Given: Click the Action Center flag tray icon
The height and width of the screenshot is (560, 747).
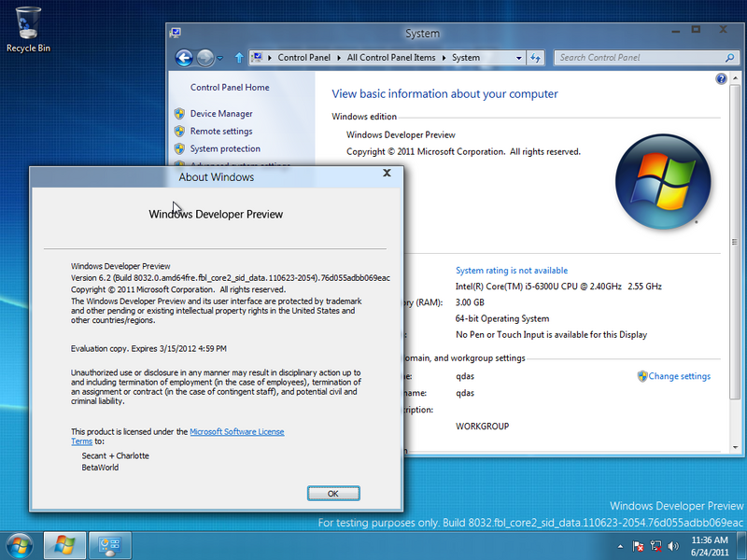Looking at the screenshot, I should coord(639,546).
